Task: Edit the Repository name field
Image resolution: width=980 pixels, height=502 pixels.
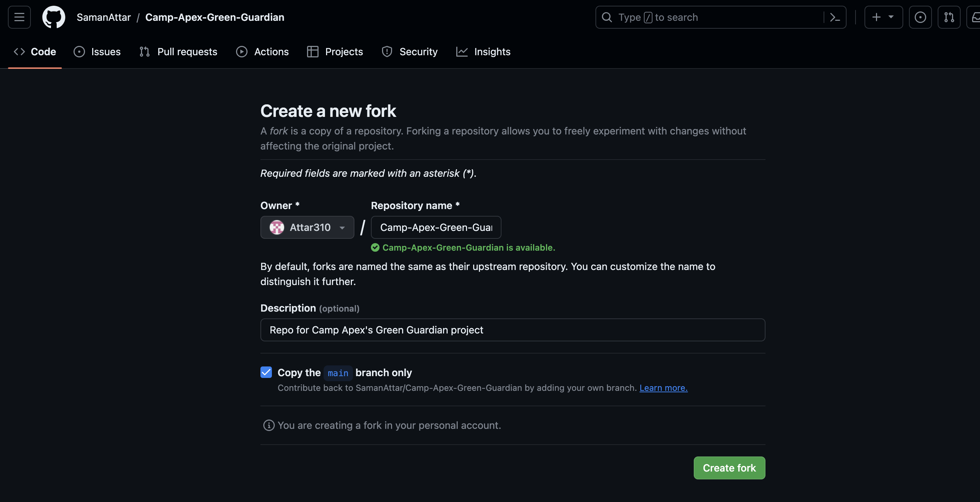Action: pos(436,227)
